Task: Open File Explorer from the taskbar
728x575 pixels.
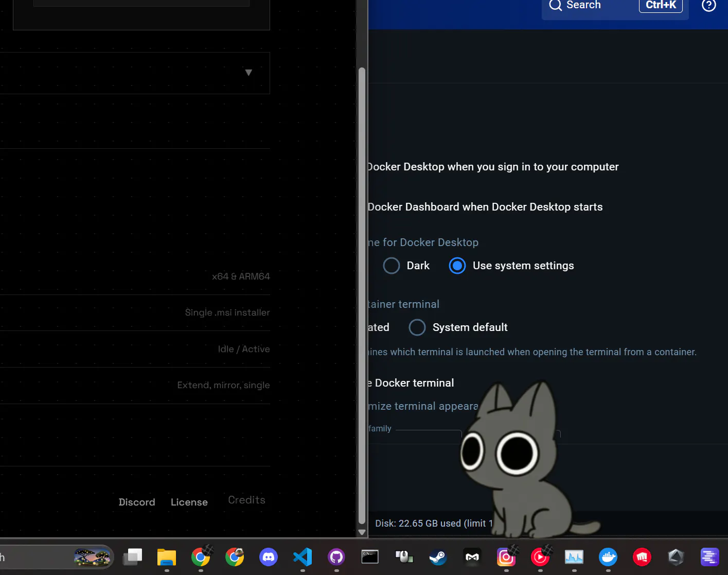Action: 167,557
